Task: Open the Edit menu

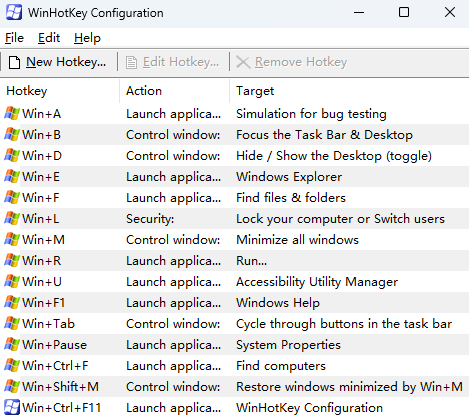Action: pyautogui.click(x=49, y=38)
